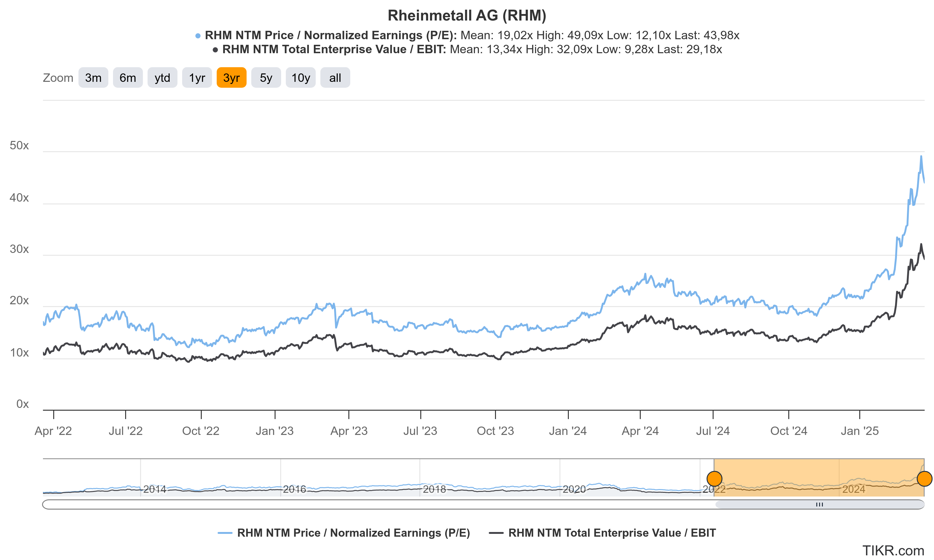Image resolution: width=934 pixels, height=560 pixels.
Task: Select the 6m zoom range
Action: pos(128,78)
